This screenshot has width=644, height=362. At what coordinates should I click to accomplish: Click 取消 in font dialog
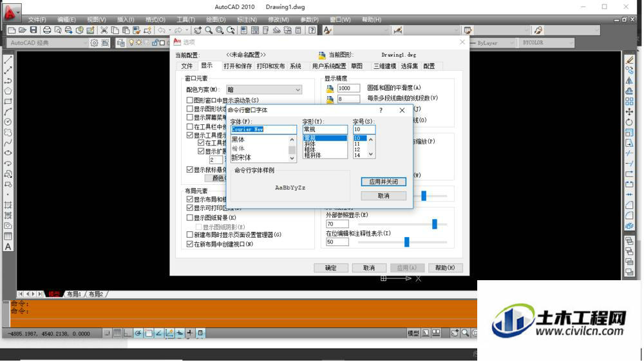[x=384, y=196]
